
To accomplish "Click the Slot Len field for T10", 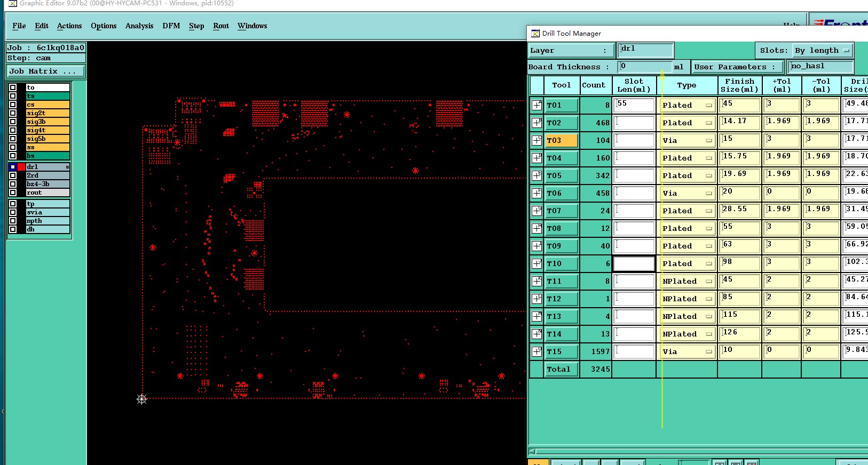I will click(634, 263).
